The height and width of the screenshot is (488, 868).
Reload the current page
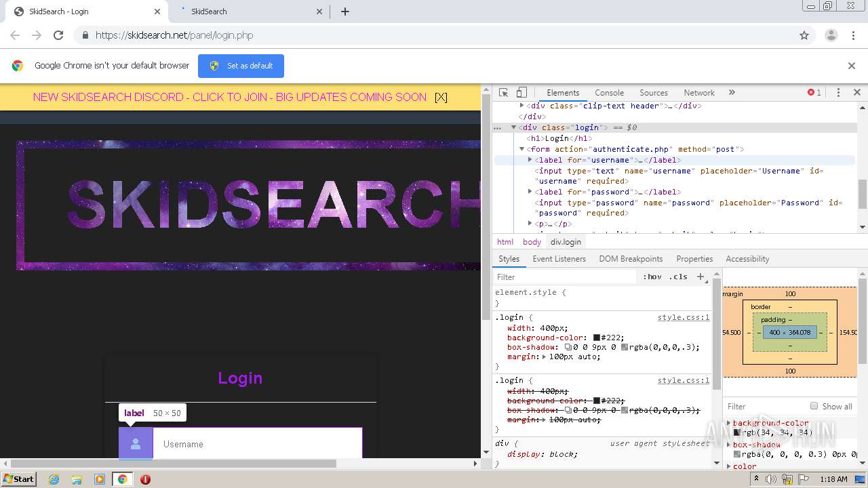point(58,35)
